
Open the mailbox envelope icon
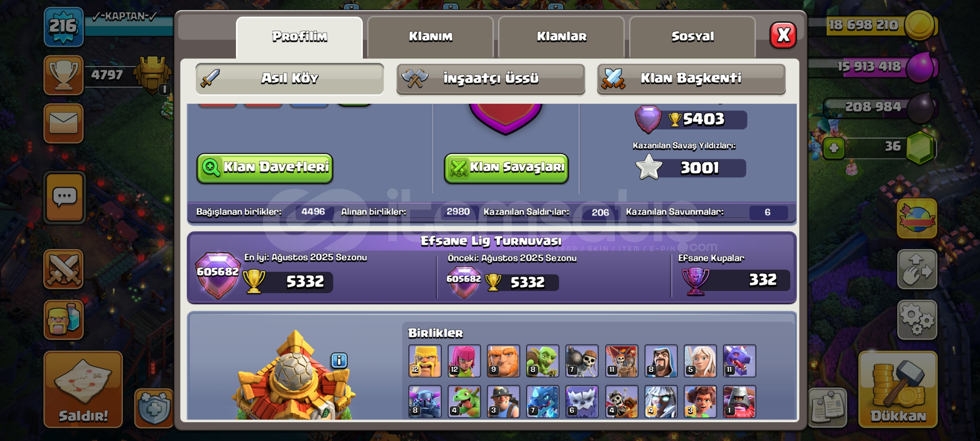[63, 123]
